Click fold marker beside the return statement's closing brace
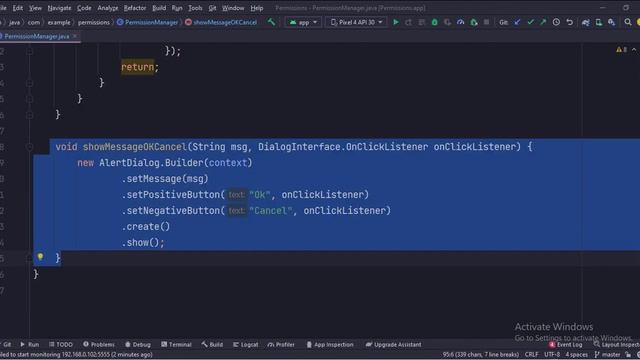Screen dimensions: 640x360 tap(29, 83)
